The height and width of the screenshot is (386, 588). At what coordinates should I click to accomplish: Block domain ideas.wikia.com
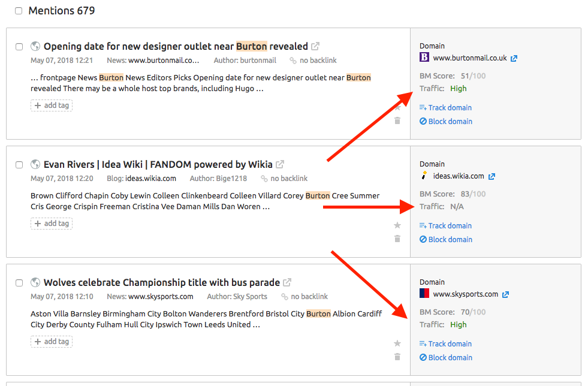tap(446, 239)
